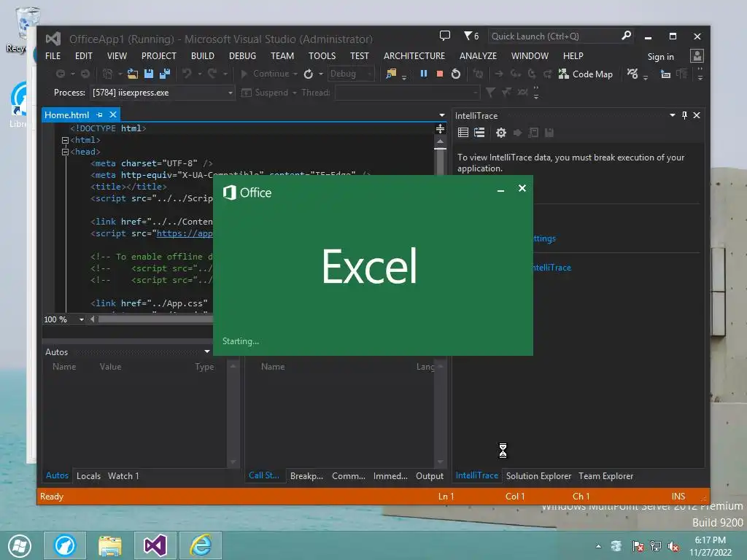
Task: Click the Find in Files icon
Action: coord(391,74)
